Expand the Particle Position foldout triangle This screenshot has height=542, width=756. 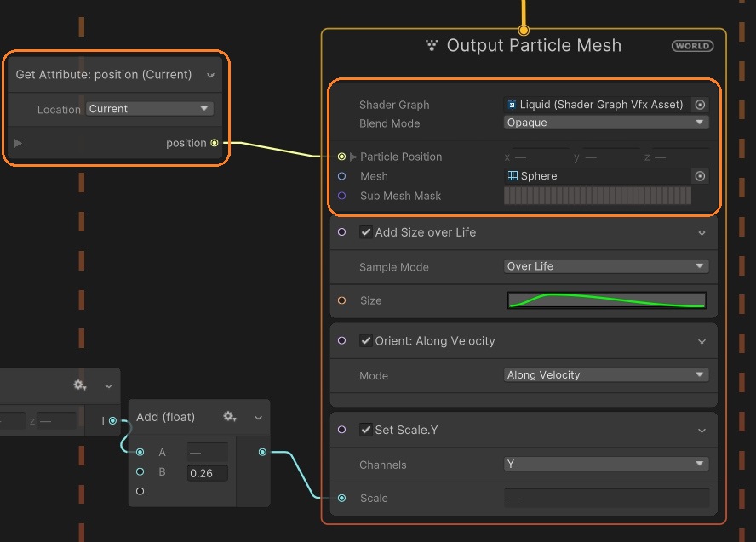click(353, 157)
